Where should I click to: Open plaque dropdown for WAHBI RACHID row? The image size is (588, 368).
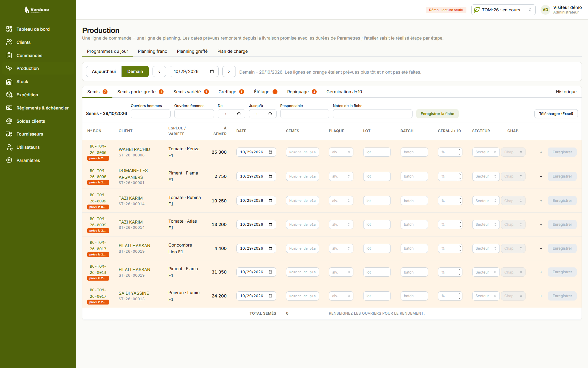(x=341, y=152)
